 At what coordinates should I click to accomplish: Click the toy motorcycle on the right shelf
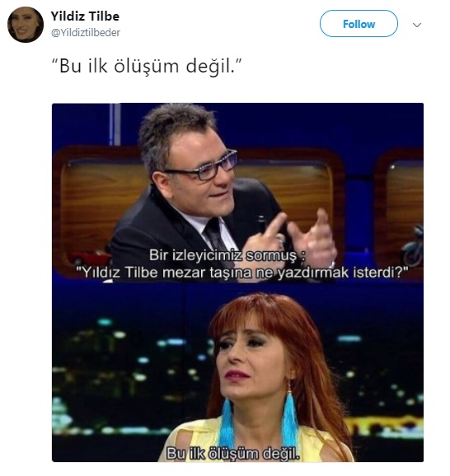413,246
